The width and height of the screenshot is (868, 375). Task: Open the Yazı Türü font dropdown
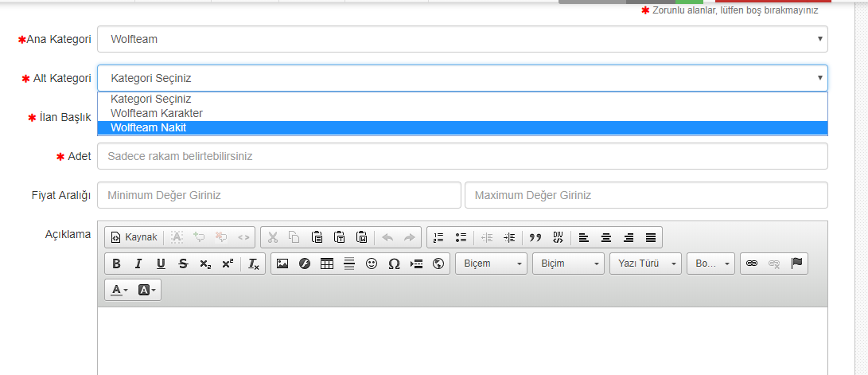pyautogui.click(x=645, y=264)
